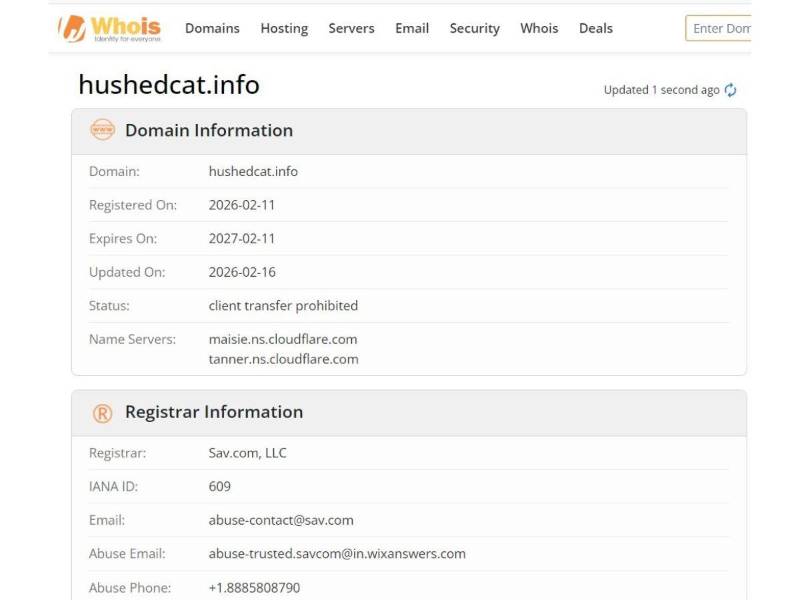Click the hushedcat.info page heading

[169, 86]
